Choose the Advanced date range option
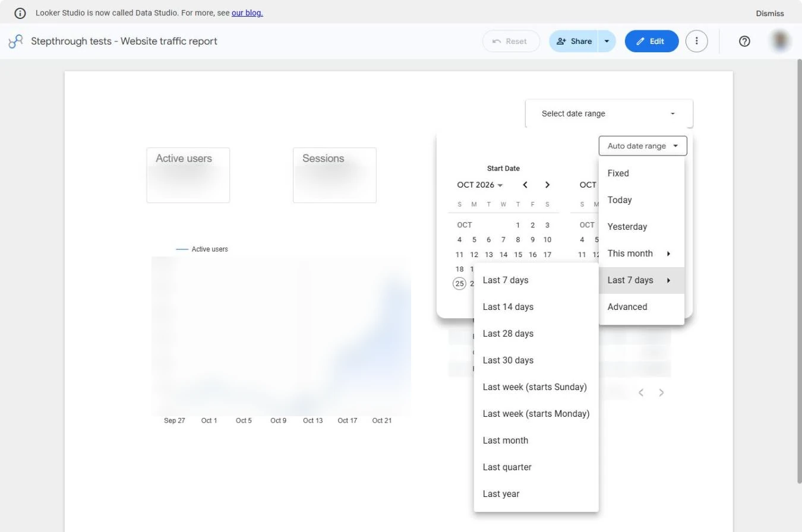The width and height of the screenshot is (802, 532). [x=642, y=307]
